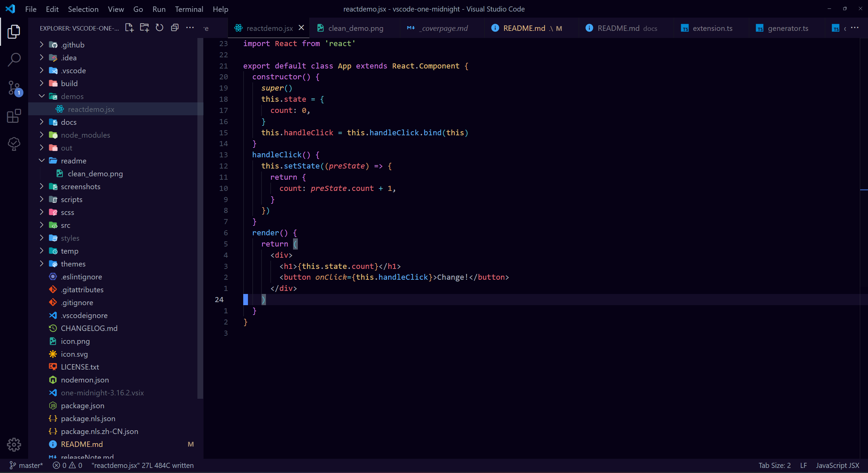Expand the node_modules folder
868x473 pixels.
click(85, 135)
